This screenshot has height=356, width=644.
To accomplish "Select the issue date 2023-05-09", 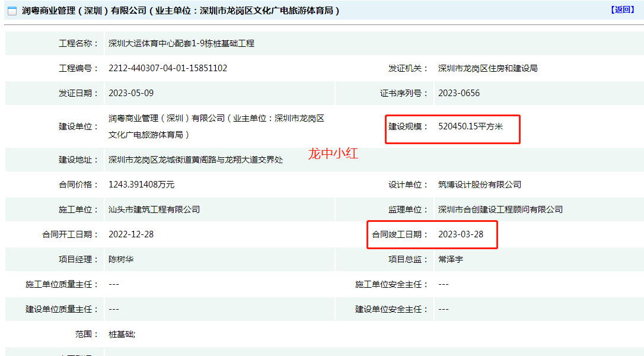I will coord(131,93).
